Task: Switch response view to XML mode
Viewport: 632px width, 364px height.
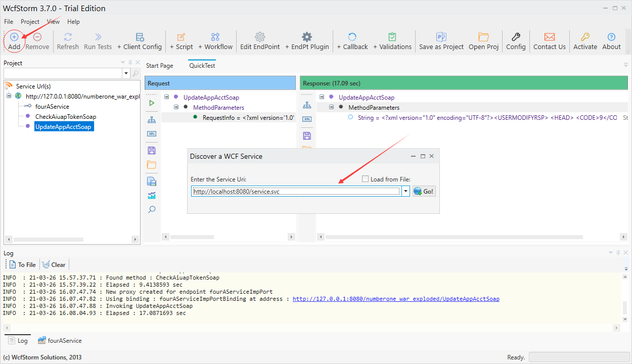Action: click(x=306, y=119)
